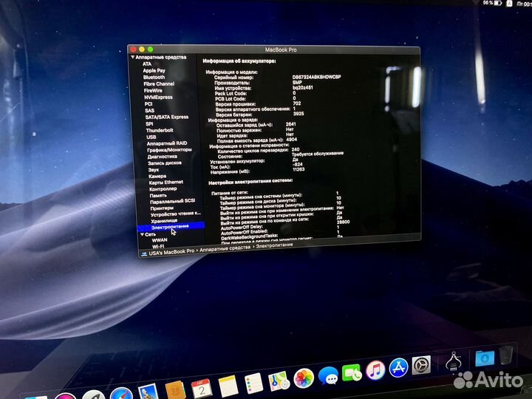This screenshot has height=399, width=532.
Task: Click Электропитание in the path bar
Action: pyautogui.click(x=274, y=245)
